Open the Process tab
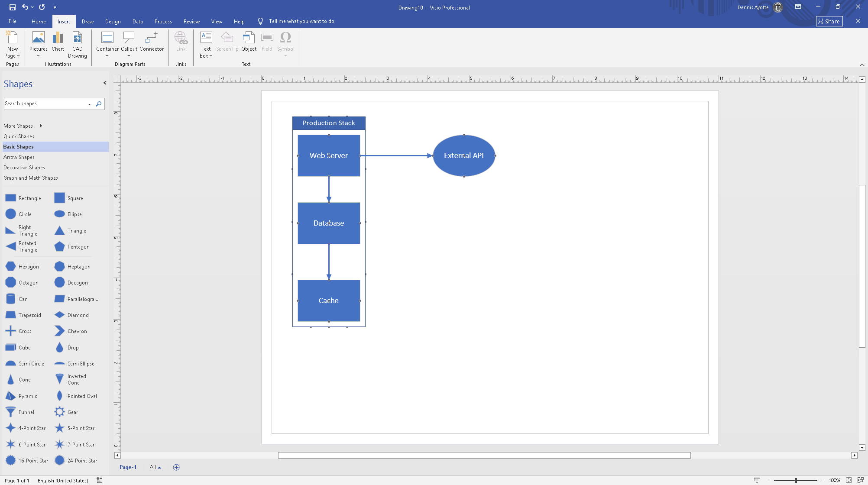 (163, 21)
